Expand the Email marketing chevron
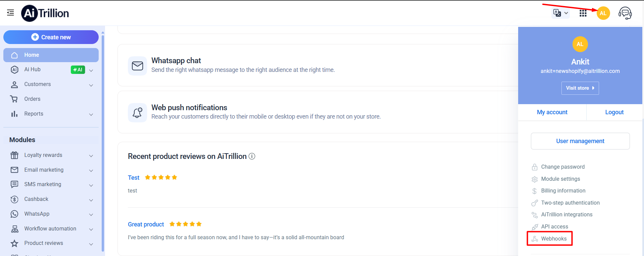 click(x=91, y=170)
